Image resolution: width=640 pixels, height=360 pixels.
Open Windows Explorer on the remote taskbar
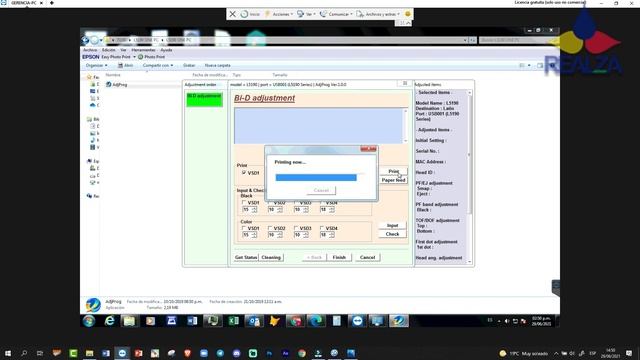[129, 321]
